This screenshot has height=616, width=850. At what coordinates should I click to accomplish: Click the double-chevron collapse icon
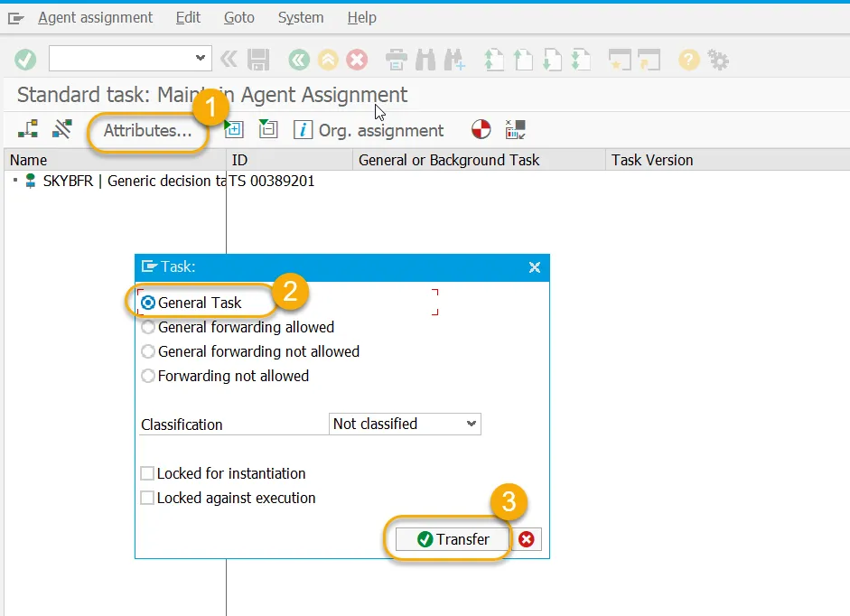(229, 59)
